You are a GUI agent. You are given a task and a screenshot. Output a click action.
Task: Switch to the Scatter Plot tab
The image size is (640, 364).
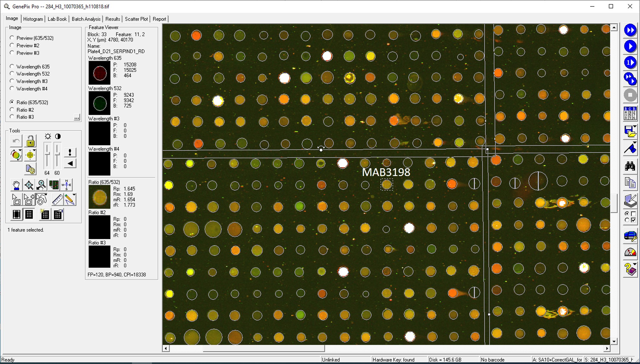click(x=136, y=19)
